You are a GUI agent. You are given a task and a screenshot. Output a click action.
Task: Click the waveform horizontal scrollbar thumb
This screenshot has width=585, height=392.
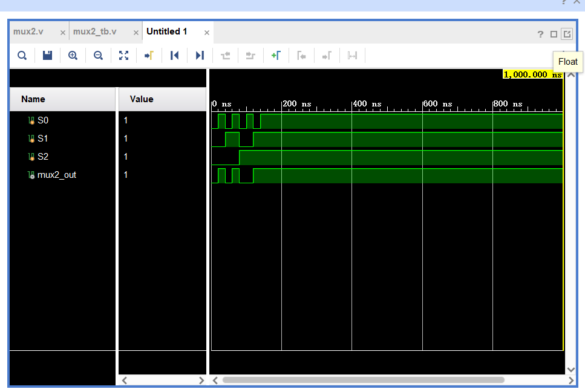point(364,380)
